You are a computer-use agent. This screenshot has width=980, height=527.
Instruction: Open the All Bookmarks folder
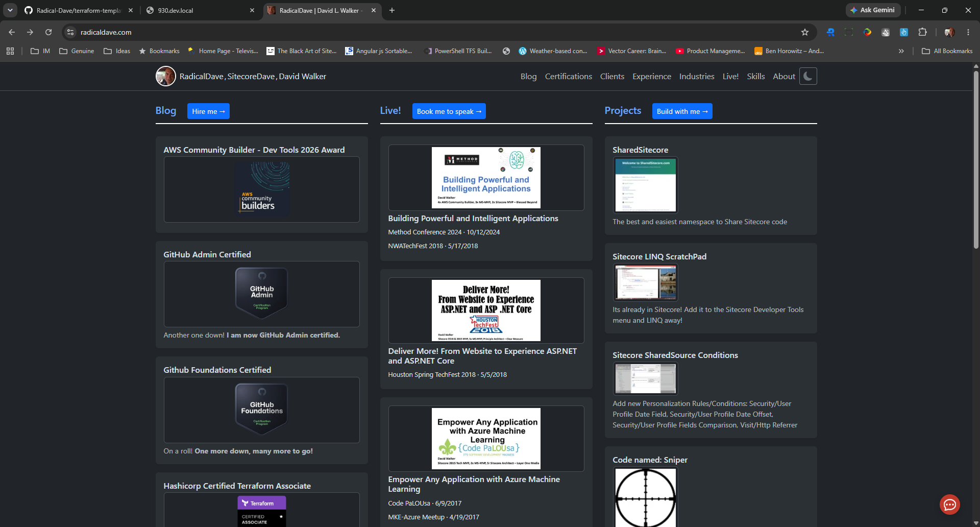(947, 51)
